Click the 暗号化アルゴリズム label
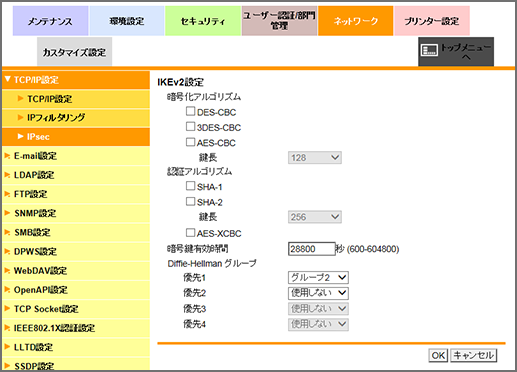517x372 pixels. 204,97
